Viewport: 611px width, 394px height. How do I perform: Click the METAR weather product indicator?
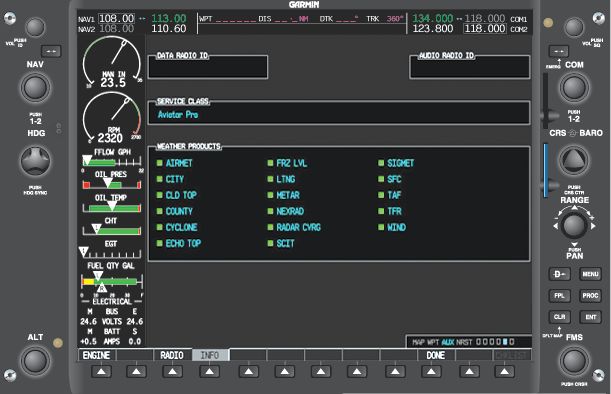click(270, 195)
